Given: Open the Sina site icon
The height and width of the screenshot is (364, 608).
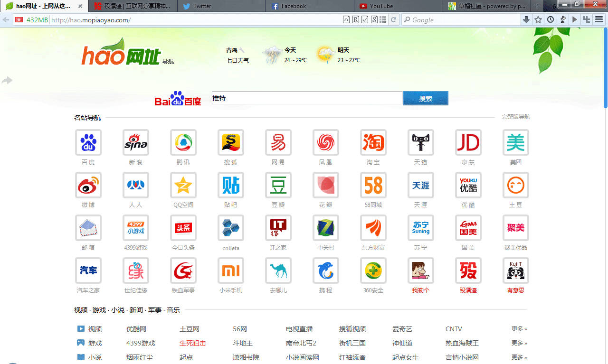Looking at the screenshot, I should pos(136,142).
